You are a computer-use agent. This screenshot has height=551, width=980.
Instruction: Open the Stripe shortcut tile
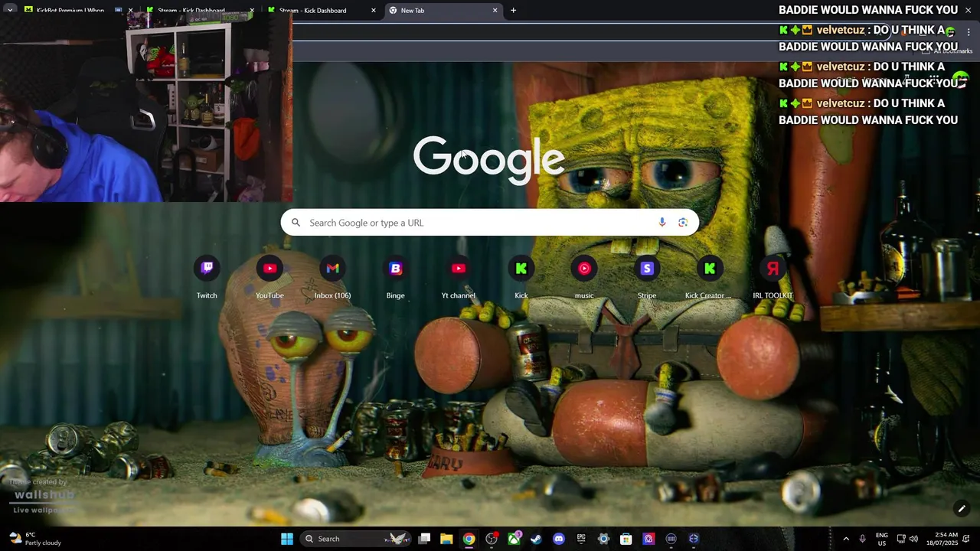(647, 277)
